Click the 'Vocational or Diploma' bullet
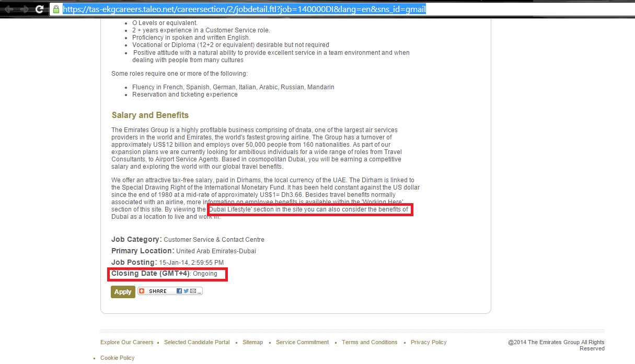The image size is (635, 364). (x=230, y=45)
